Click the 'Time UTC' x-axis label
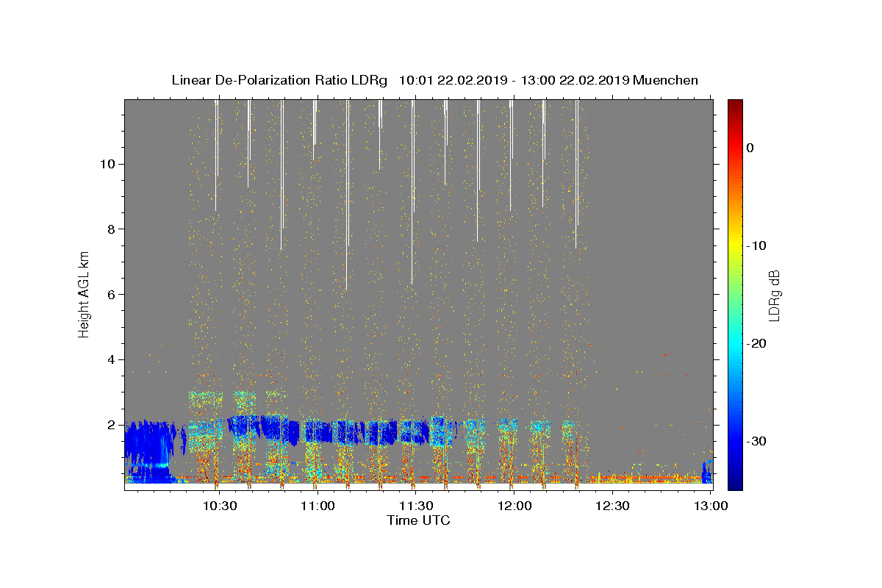Screen dimensions: 882x588 click(x=418, y=520)
